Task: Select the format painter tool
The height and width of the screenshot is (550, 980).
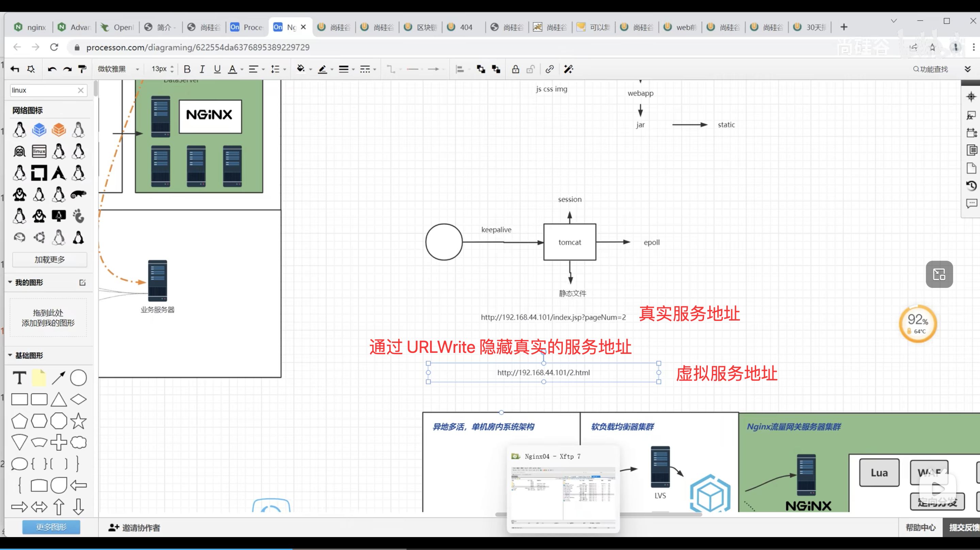Action: [82, 69]
